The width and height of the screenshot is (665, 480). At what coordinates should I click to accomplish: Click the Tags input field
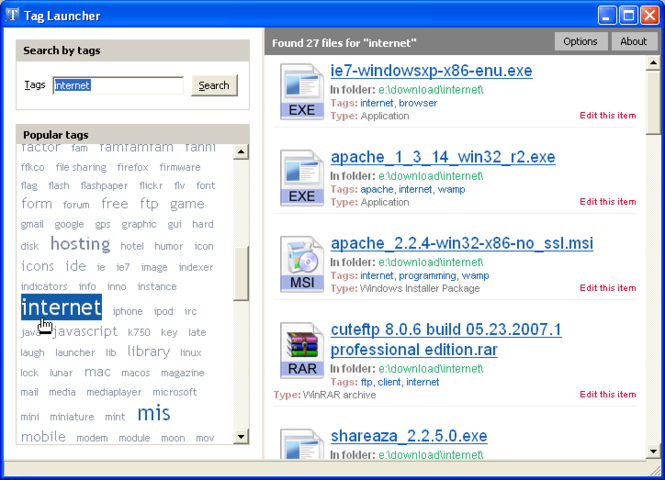pyautogui.click(x=118, y=85)
